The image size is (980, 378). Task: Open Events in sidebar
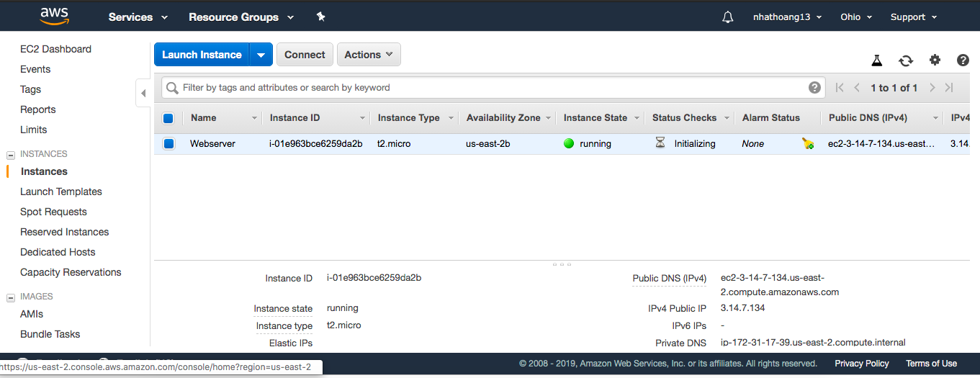click(35, 69)
